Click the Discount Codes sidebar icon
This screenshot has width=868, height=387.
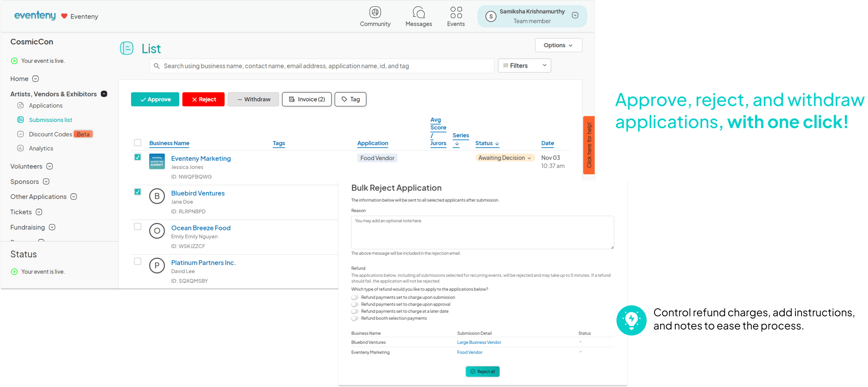tap(20, 134)
